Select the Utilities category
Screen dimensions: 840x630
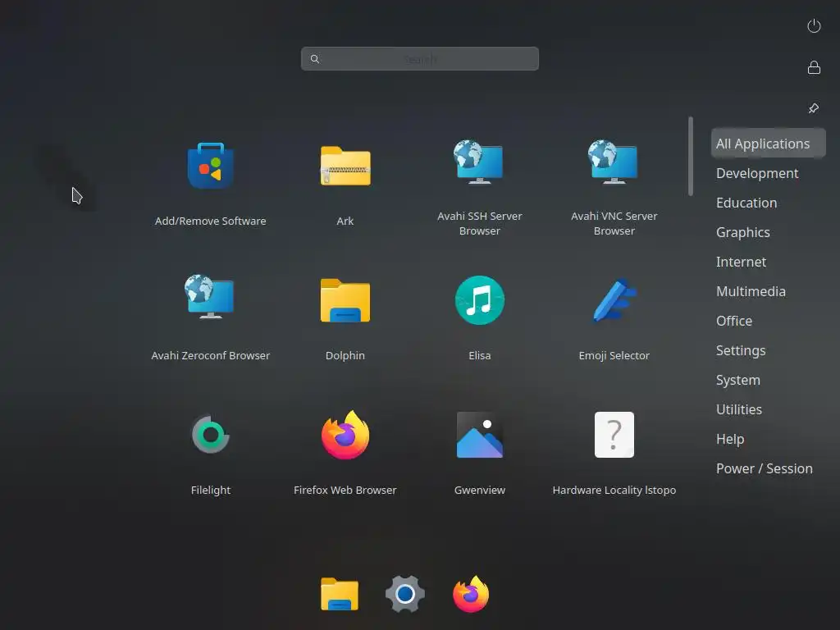point(739,409)
